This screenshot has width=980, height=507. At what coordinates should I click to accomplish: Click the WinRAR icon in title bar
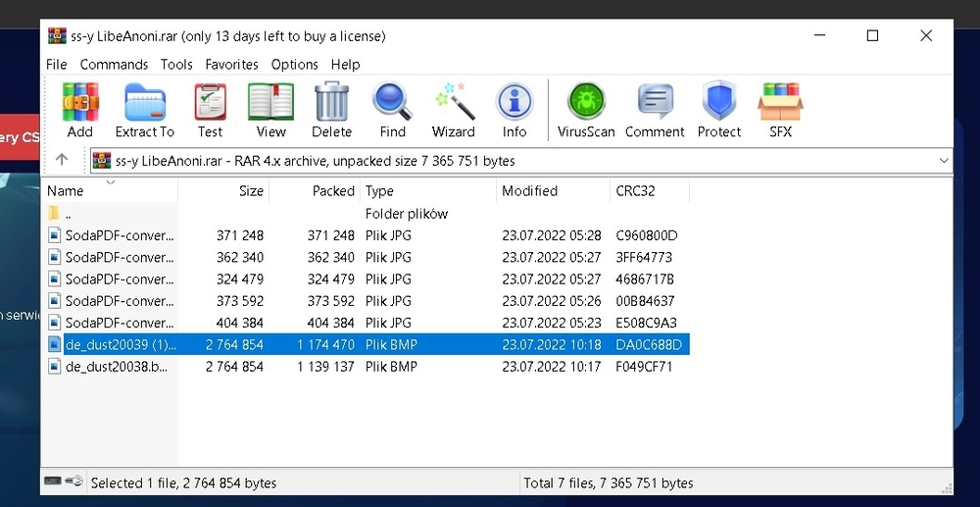coord(57,35)
